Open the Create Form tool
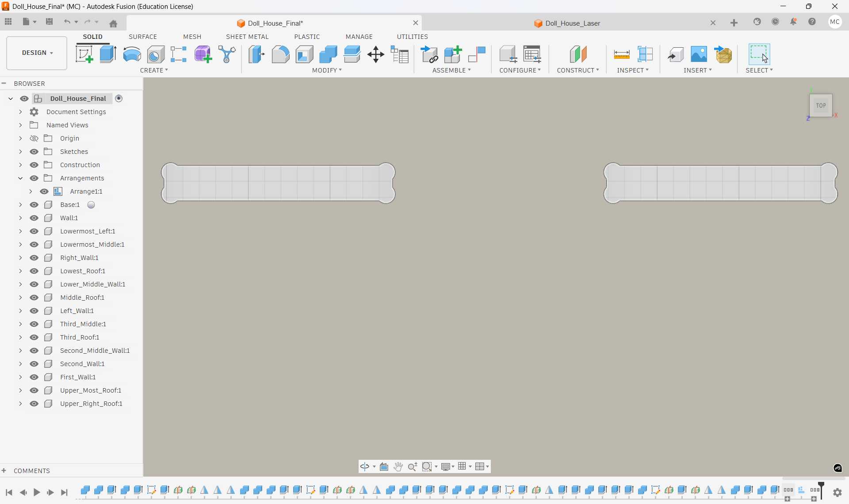849x504 pixels. pos(203,54)
